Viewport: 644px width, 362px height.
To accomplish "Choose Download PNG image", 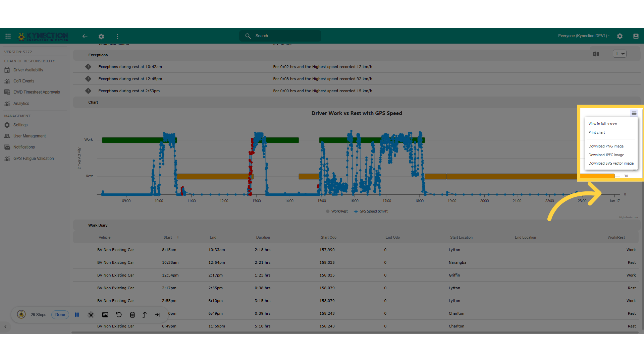I will point(606,146).
